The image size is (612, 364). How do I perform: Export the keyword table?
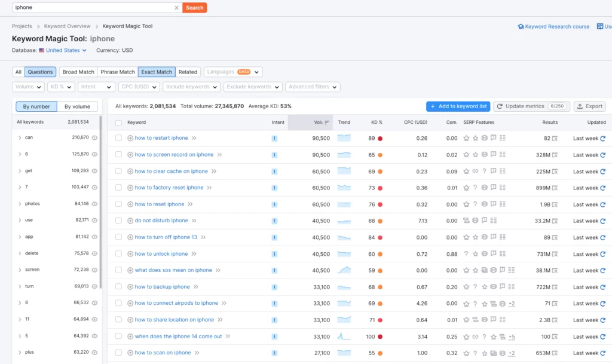tap(590, 106)
